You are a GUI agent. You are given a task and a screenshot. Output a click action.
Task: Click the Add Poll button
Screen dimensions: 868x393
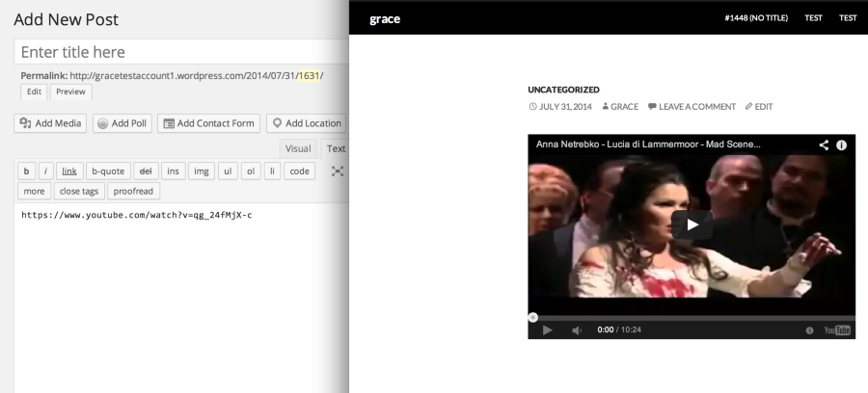click(x=122, y=123)
